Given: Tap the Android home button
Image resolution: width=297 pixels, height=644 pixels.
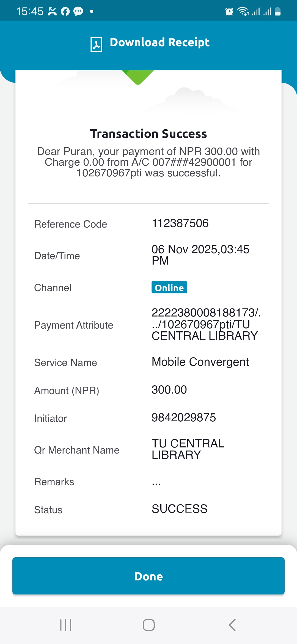Looking at the screenshot, I should click(148, 625).
